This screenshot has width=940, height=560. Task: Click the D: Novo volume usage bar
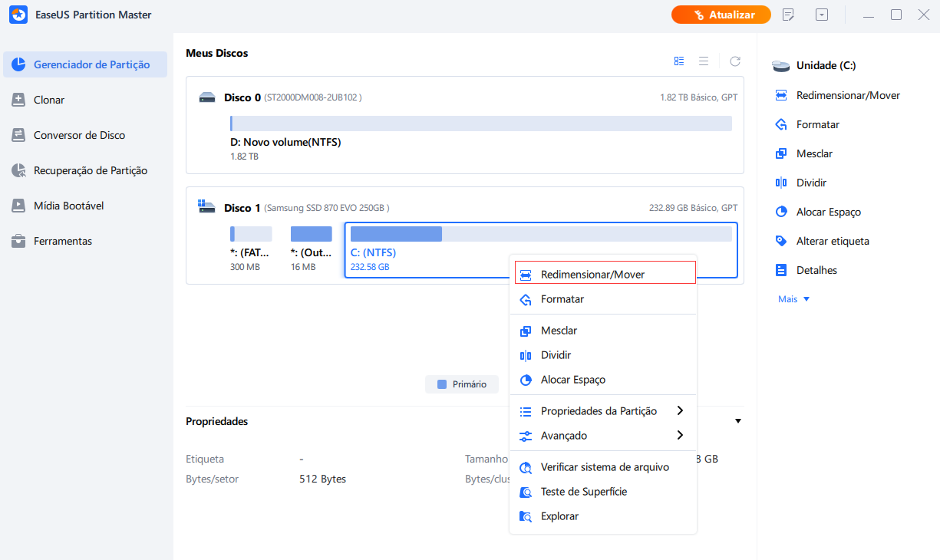481,124
